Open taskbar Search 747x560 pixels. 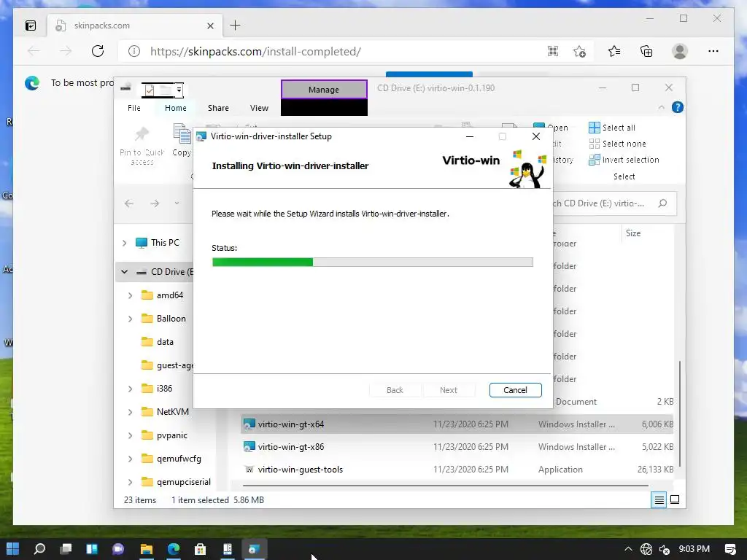39,548
